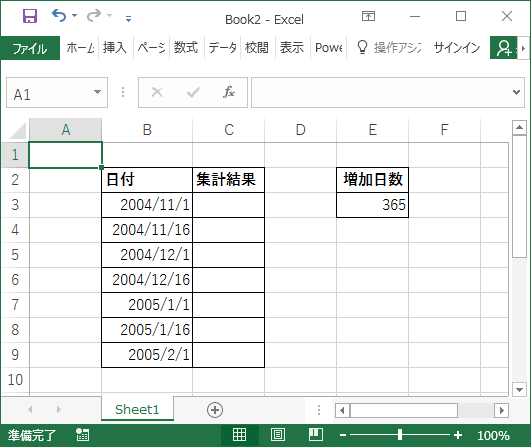Click the Insert Function fx icon
This screenshot has width=531, height=447.
coord(229,92)
